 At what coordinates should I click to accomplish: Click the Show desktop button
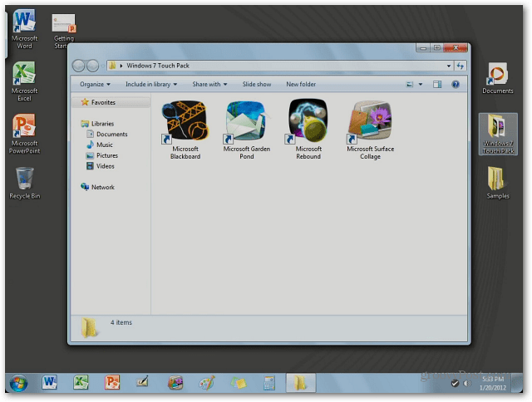[x=517, y=383]
